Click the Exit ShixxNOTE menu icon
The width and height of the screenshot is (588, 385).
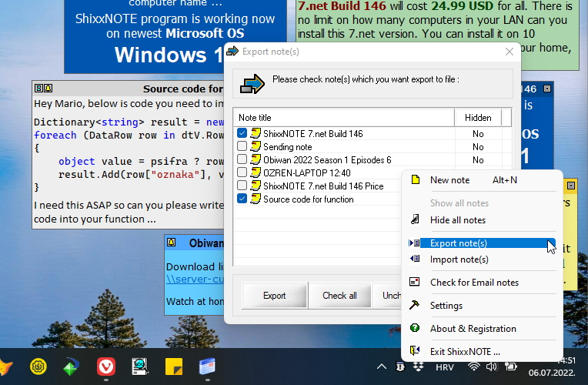click(x=415, y=350)
